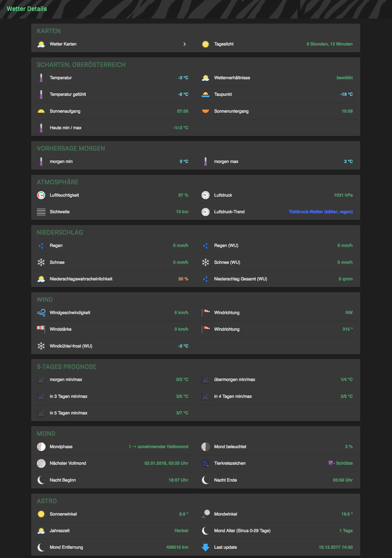The height and width of the screenshot is (558, 392).
Task: Click the blue download arrow beside Last update
Action: click(x=205, y=547)
